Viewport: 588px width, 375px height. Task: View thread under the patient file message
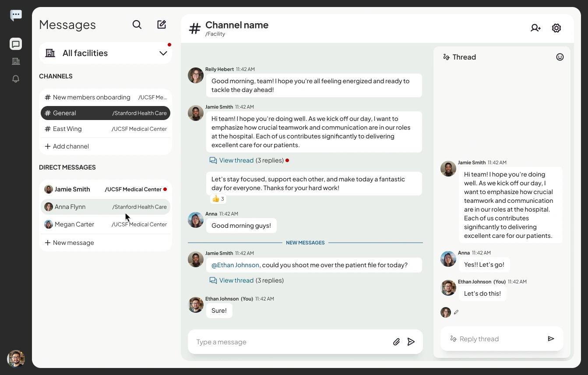(246, 280)
